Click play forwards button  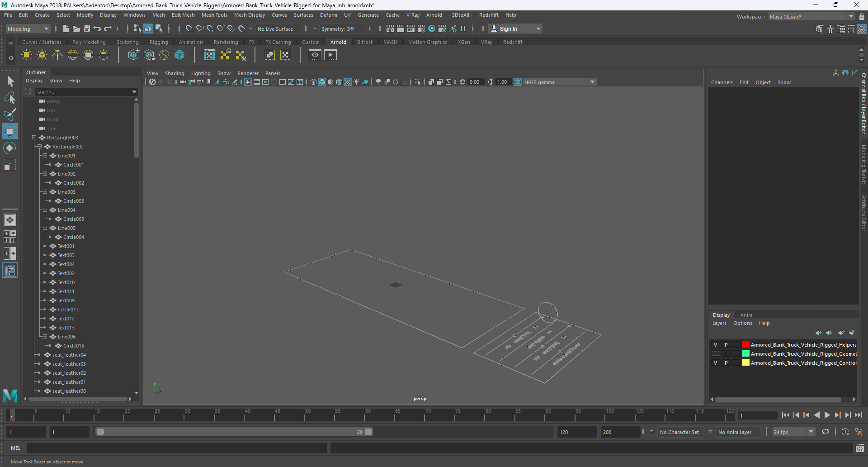coord(827,415)
